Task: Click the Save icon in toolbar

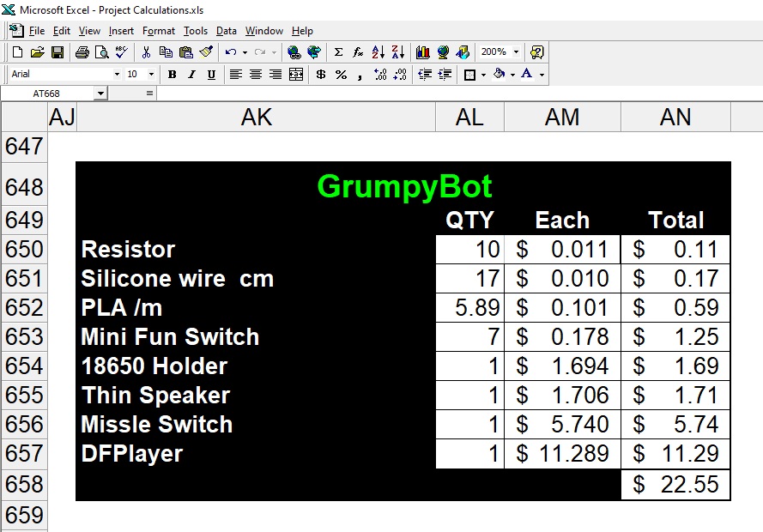Action: coord(58,52)
